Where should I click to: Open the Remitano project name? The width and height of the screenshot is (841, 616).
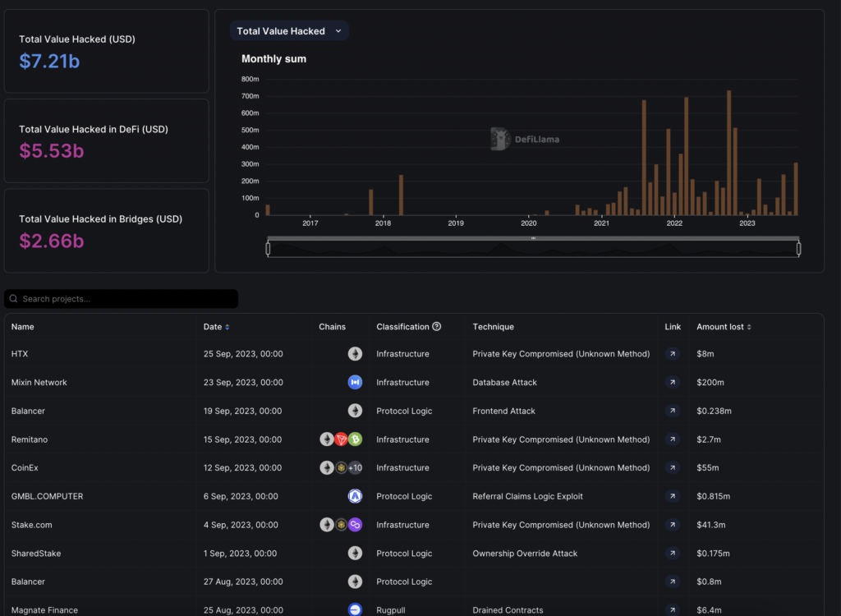point(30,439)
